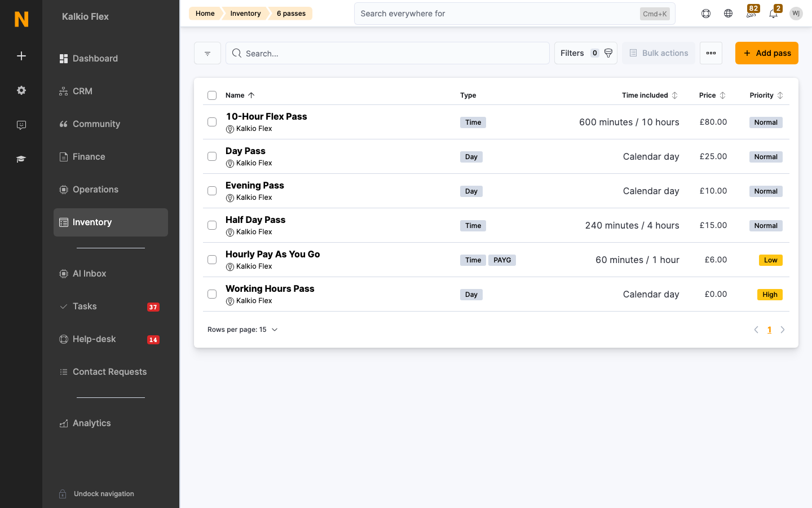Open the Rows per page dropdown

point(242,330)
